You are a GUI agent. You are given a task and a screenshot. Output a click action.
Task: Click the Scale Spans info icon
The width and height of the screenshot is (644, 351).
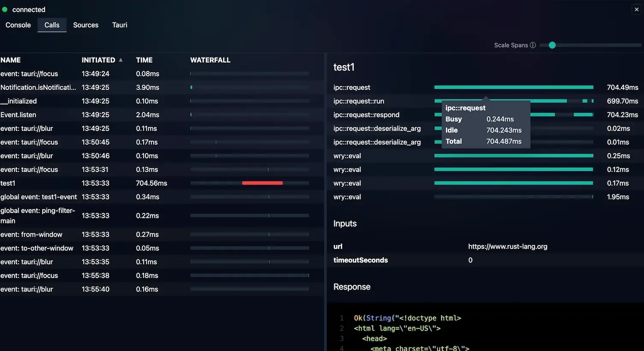pyautogui.click(x=533, y=45)
